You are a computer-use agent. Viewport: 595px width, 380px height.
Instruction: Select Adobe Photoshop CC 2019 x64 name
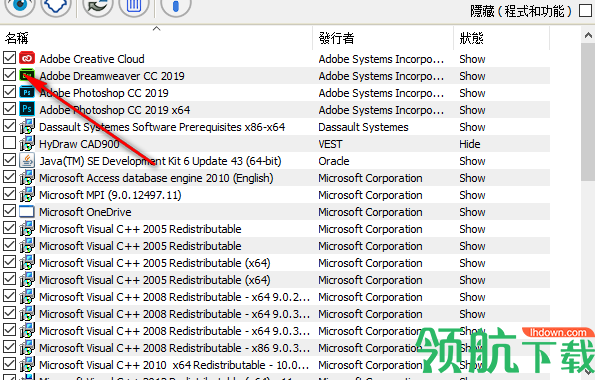115,110
